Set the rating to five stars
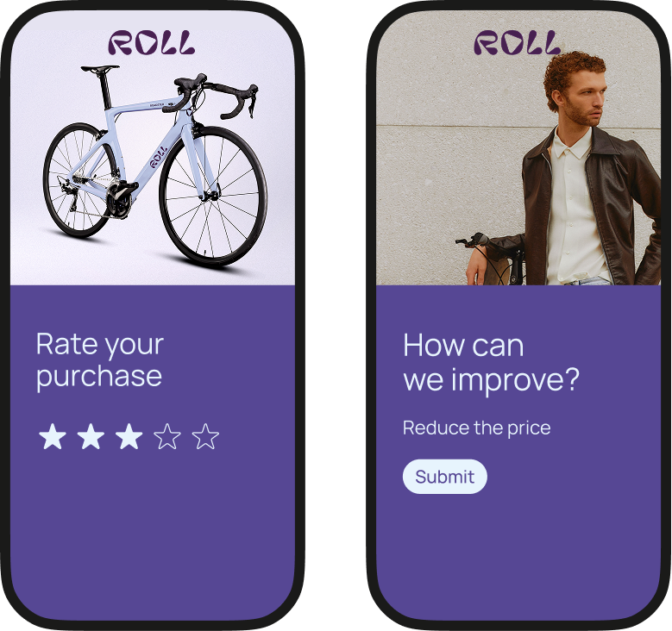 [x=205, y=436]
